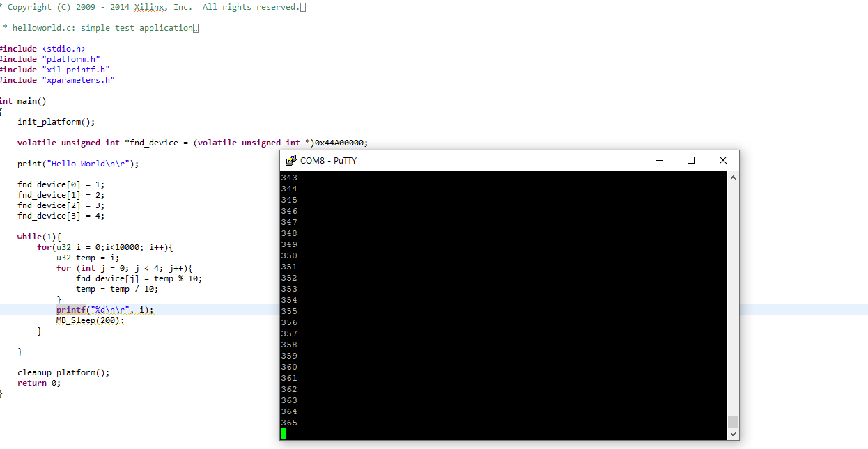868x449 pixels.
Task: Click the 'temp = temp / 10;' line
Action: coord(117,289)
